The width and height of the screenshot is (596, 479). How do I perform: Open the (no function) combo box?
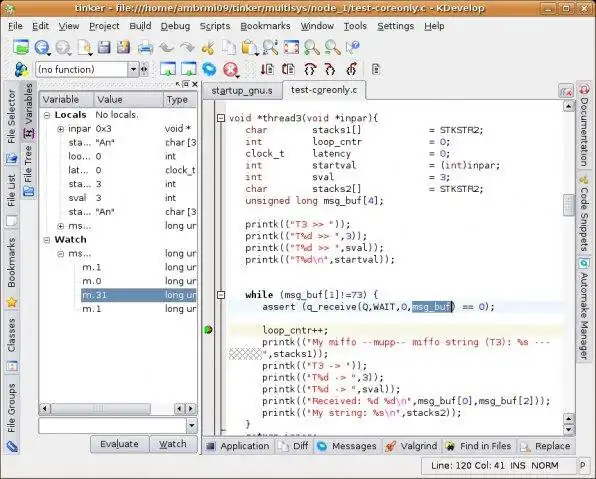(x=87, y=70)
